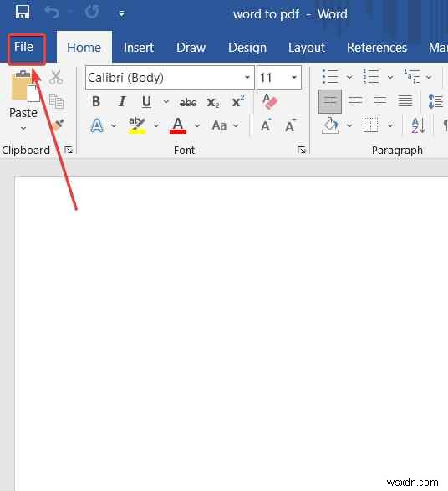Expand the bullet library dropdown

(x=349, y=77)
